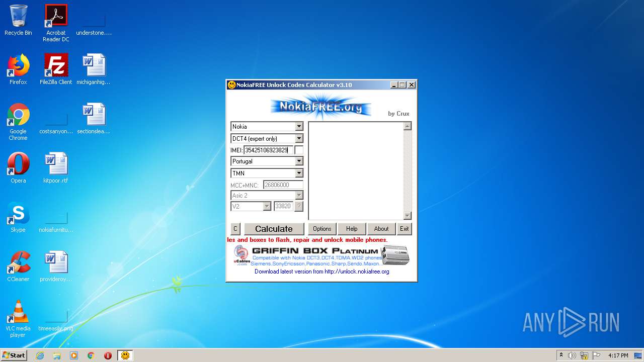The height and width of the screenshot is (362, 644).
Task: Click the Opera taskbar icon
Action: tap(108, 355)
